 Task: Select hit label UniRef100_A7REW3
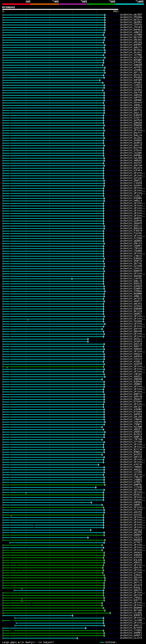tap(131, 291)
